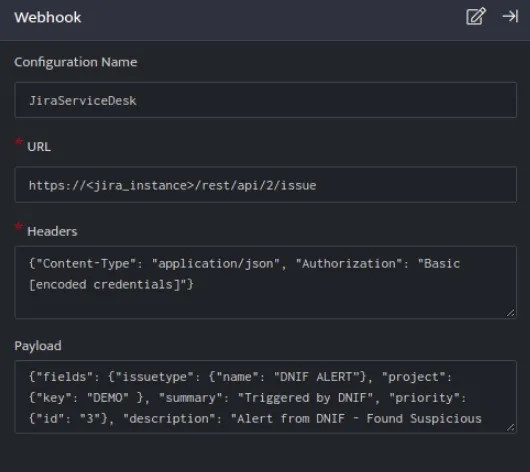Click into the URL input field

click(x=266, y=185)
